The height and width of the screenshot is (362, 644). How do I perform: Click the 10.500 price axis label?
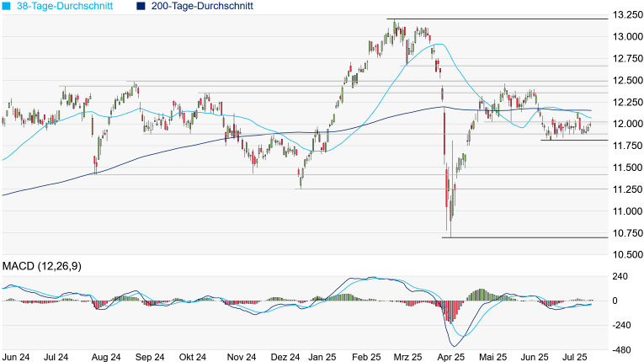point(627,255)
